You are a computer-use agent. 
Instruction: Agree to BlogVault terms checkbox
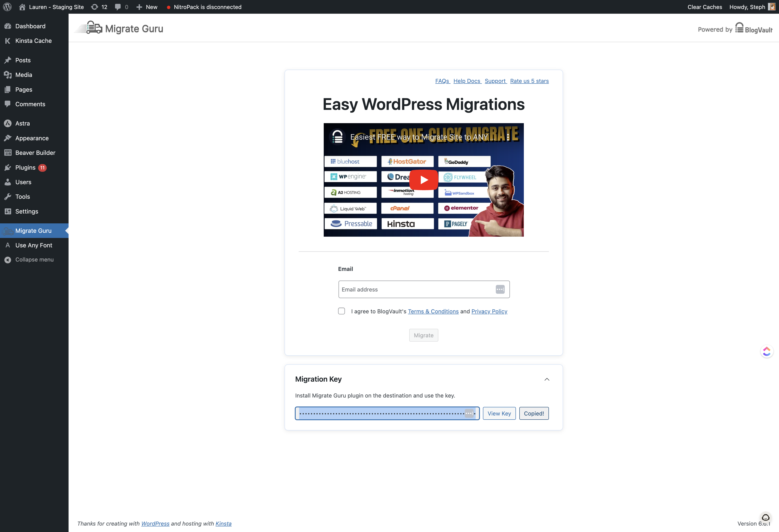342,311
